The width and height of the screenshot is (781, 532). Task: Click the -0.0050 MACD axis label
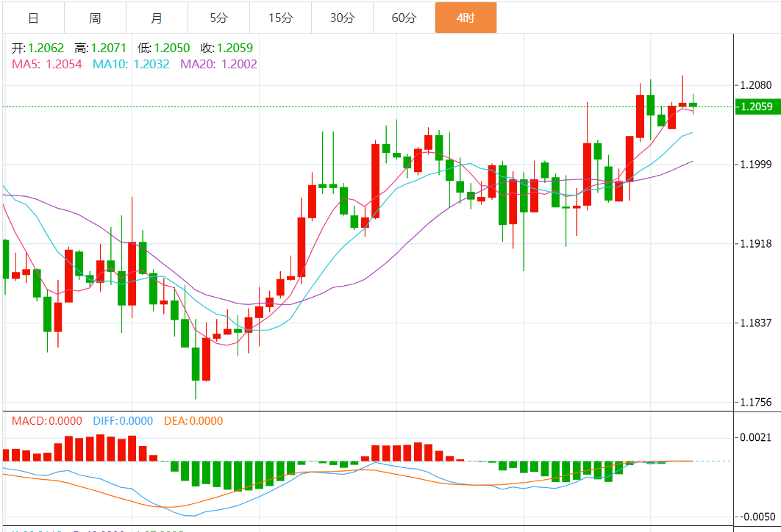coord(757,517)
